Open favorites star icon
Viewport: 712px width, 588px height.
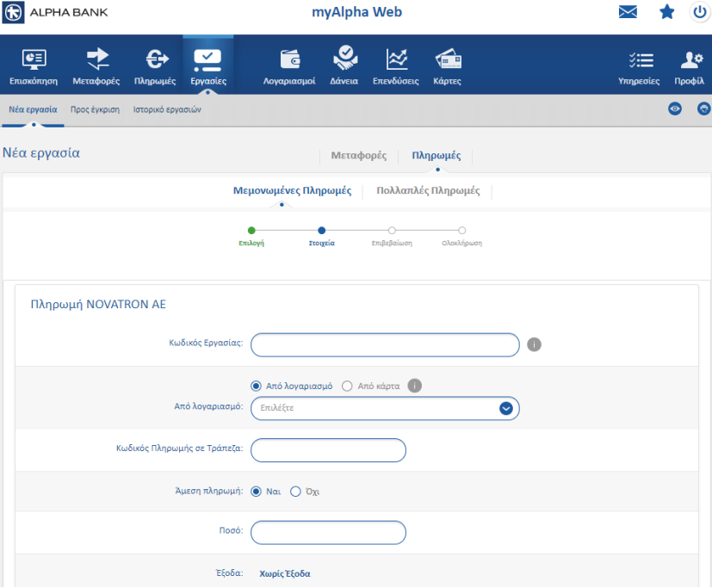(x=666, y=12)
